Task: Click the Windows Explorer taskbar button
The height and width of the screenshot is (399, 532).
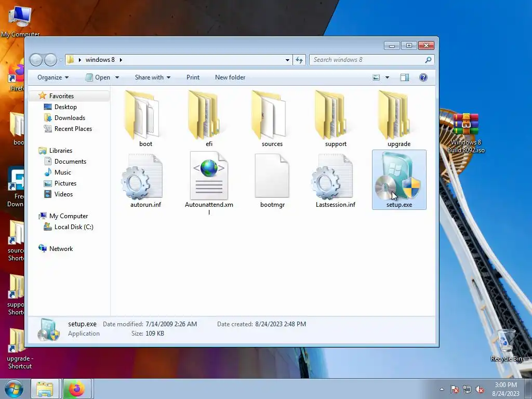Action: point(45,389)
